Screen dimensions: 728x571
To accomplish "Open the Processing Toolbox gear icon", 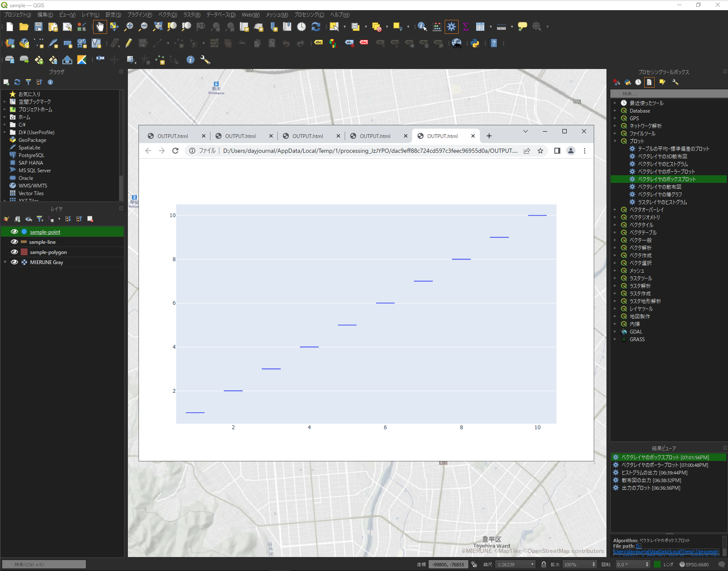I will click(x=451, y=27).
